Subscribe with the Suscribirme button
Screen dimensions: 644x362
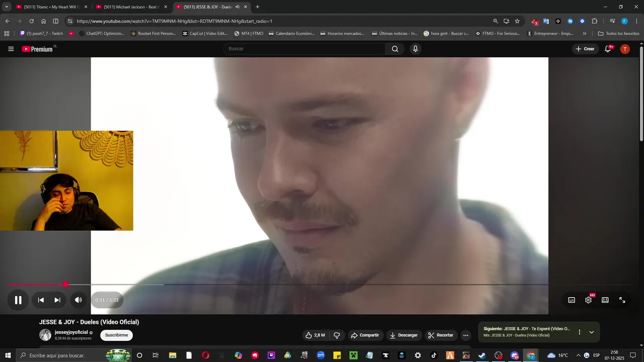pyautogui.click(x=116, y=335)
